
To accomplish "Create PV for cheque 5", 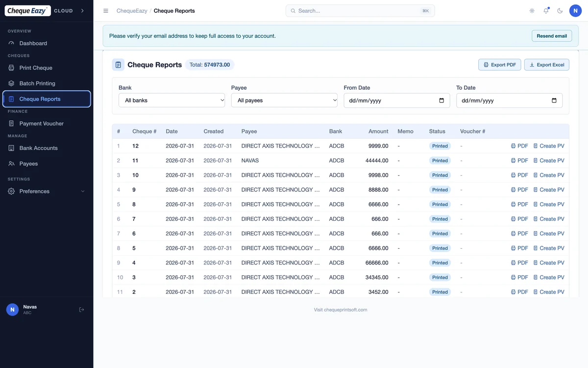I will tap(549, 248).
